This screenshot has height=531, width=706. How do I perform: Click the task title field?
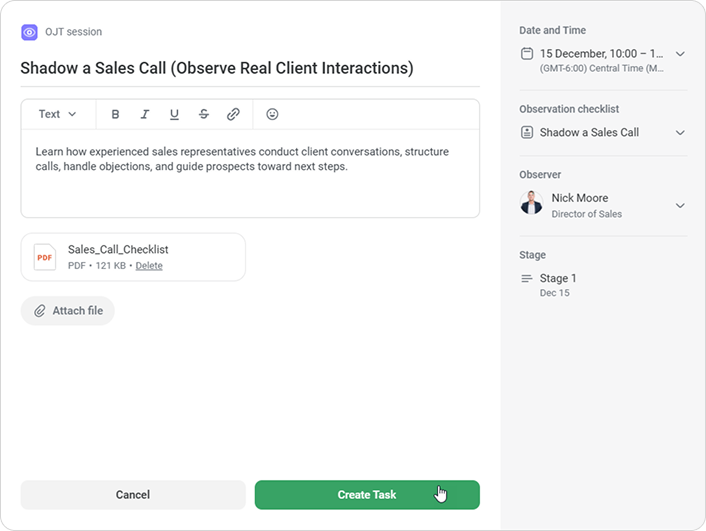218,69
